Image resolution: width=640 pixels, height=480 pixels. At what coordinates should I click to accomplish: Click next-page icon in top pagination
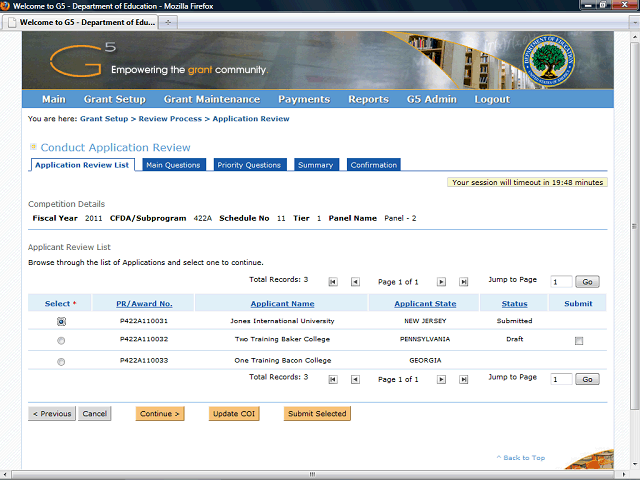pyautogui.click(x=441, y=282)
